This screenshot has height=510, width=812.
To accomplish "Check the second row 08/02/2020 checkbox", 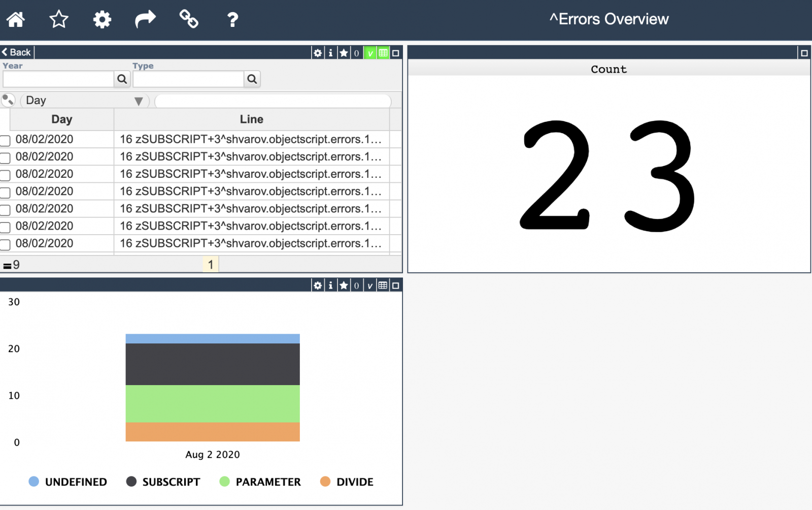I will tap(5, 158).
